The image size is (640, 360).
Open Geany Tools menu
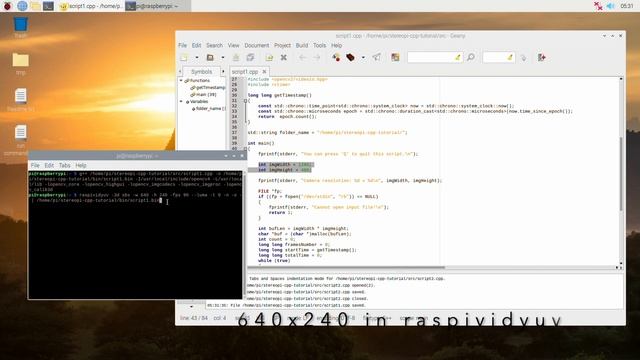(x=320, y=45)
